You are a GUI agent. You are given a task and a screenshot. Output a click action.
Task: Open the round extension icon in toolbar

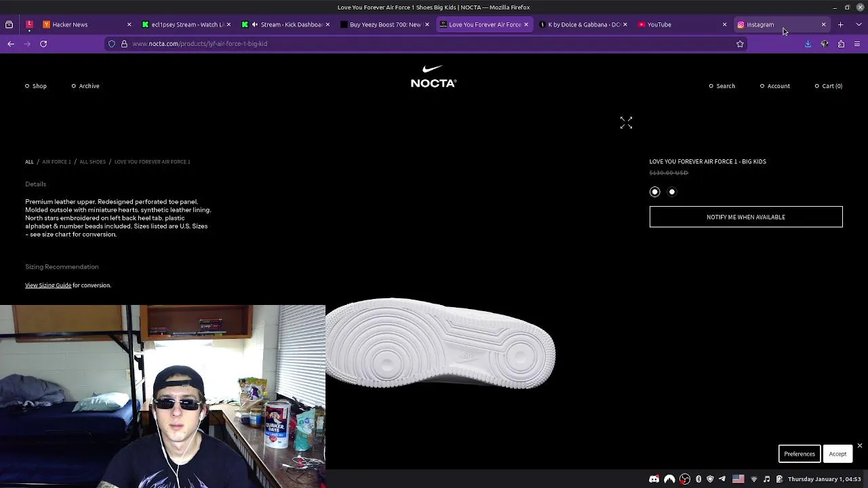pos(825,43)
